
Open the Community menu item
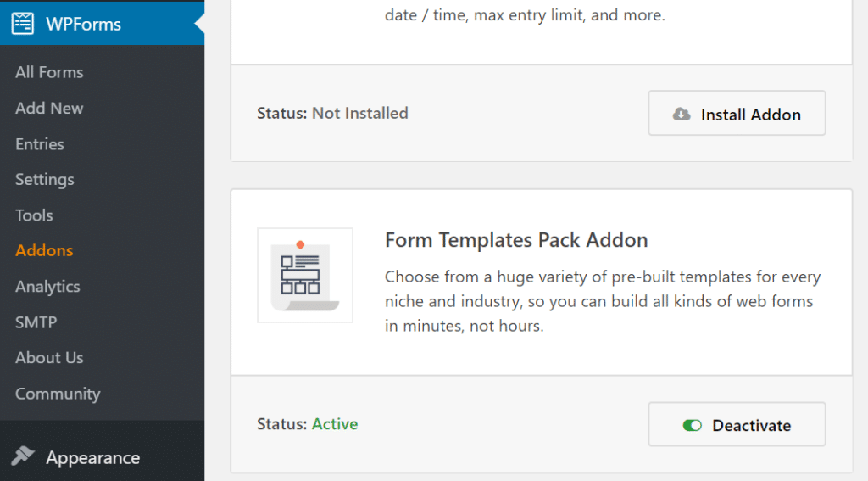[x=58, y=394]
